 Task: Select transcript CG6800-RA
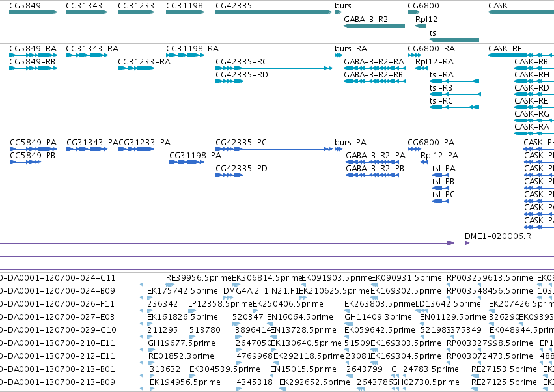[431, 48]
